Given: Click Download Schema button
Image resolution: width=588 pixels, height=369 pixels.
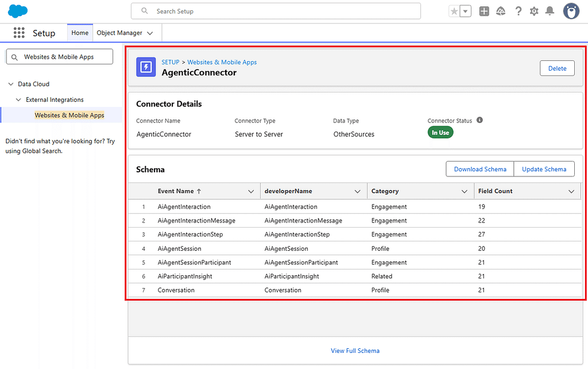Looking at the screenshot, I should pyautogui.click(x=480, y=169).
